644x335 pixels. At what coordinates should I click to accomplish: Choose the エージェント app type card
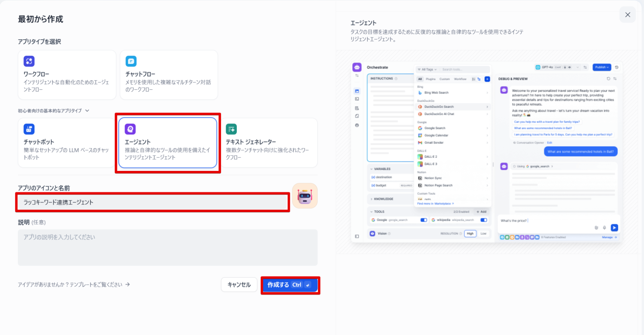(168, 143)
